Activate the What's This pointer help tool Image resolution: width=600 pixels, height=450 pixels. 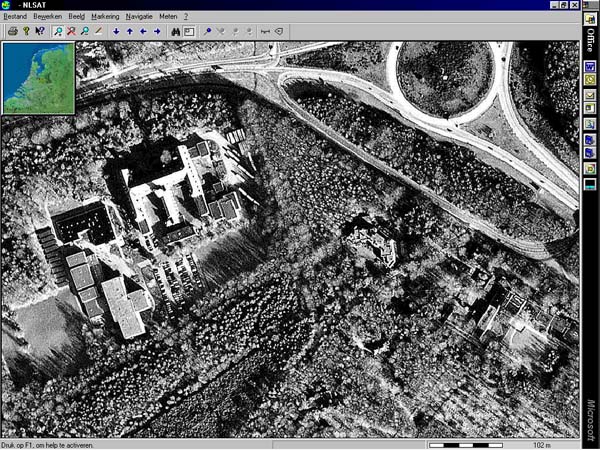pyautogui.click(x=40, y=31)
